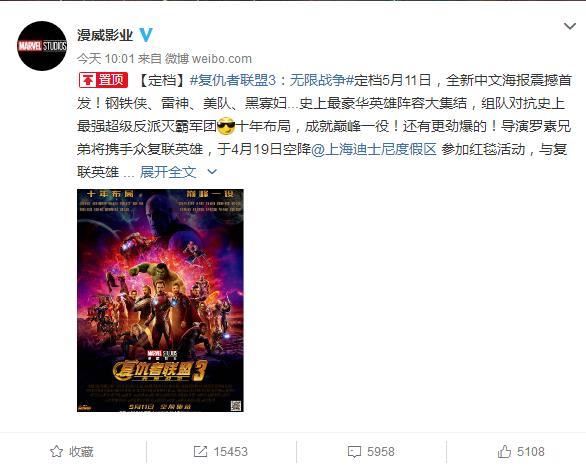Select the 收藏 favorite label
This screenshot has height=469, width=586.
point(81,451)
